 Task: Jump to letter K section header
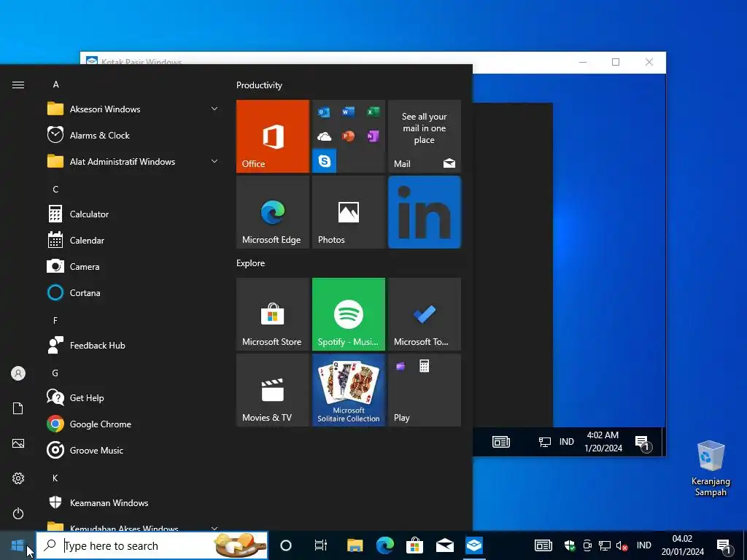[55, 478]
